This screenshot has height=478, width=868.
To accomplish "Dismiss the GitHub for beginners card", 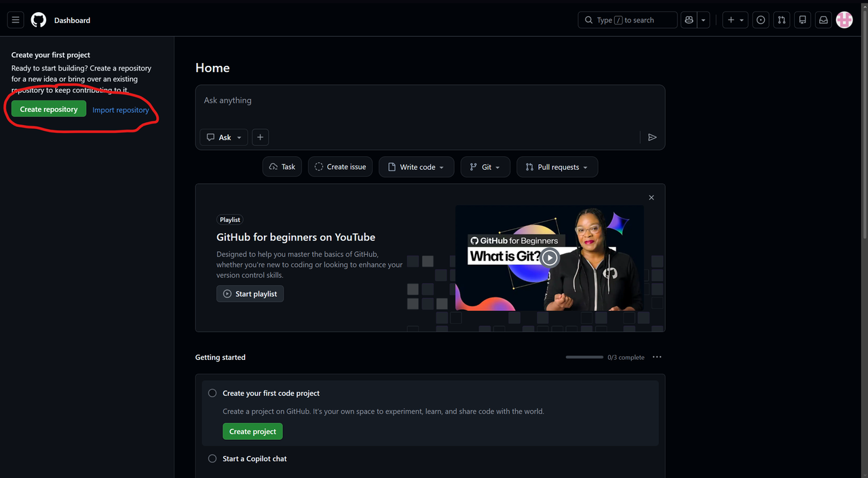I will [652, 198].
